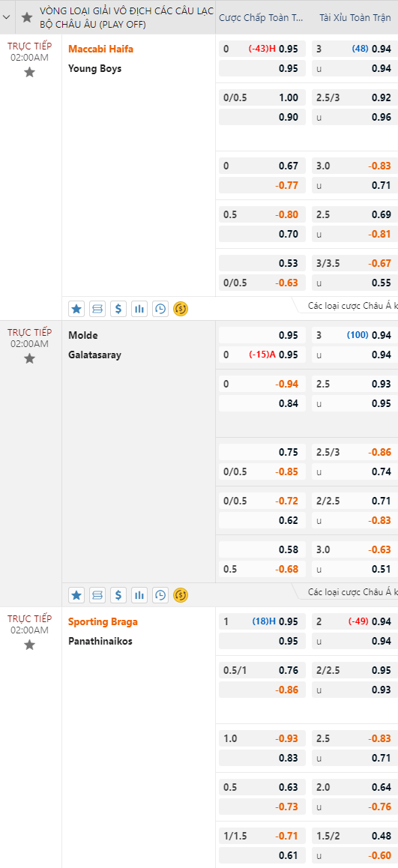Click gold coin icon under Molde match

(x=181, y=595)
